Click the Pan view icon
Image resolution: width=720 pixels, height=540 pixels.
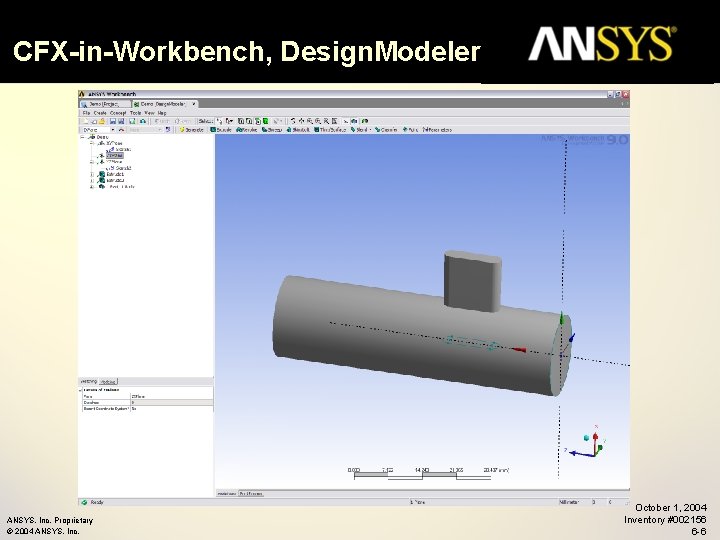coord(301,121)
